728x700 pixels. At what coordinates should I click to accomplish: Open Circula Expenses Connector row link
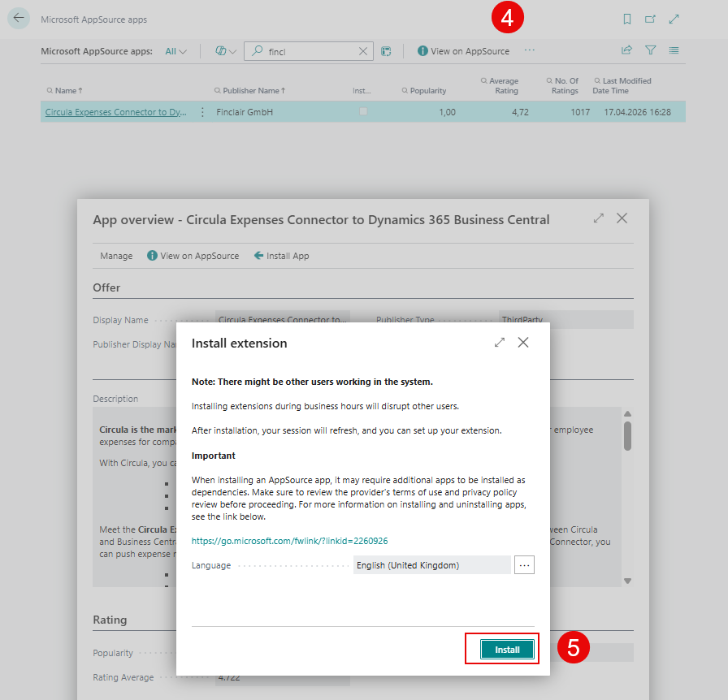click(x=115, y=112)
